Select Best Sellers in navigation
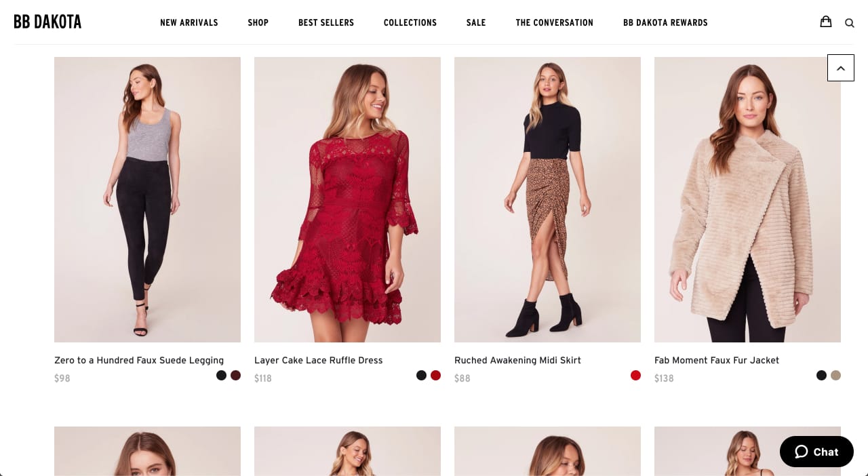The height and width of the screenshot is (476, 868). click(326, 22)
